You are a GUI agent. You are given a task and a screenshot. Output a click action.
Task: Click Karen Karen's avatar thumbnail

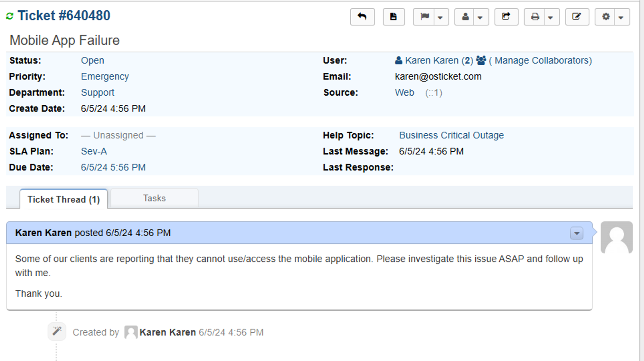pos(616,238)
